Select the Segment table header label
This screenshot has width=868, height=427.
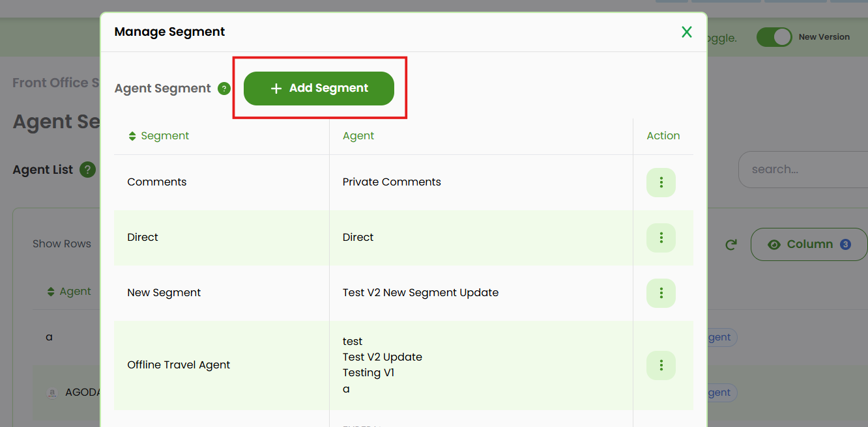point(165,135)
